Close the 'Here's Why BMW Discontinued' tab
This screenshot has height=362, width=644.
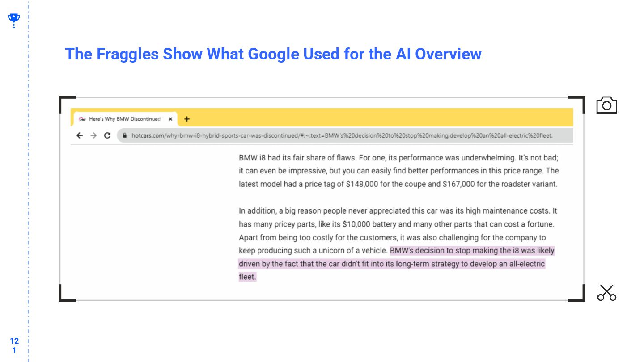tap(170, 119)
